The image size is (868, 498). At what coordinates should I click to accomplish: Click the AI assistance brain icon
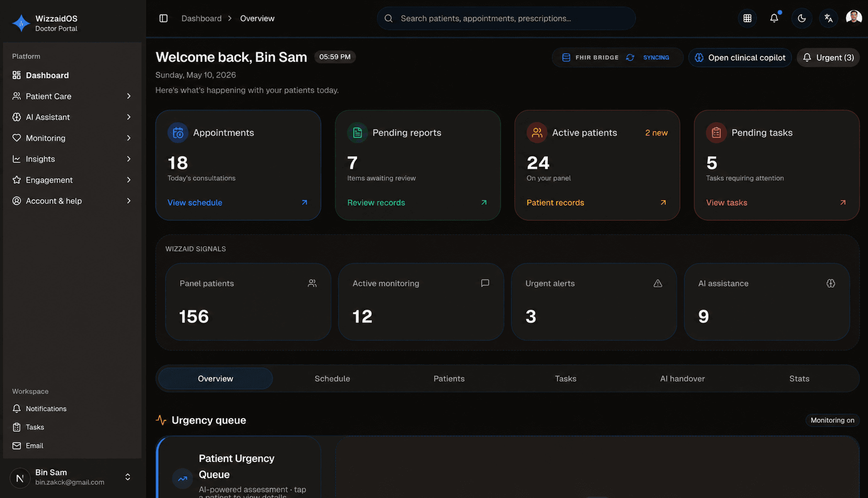(831, 283)
